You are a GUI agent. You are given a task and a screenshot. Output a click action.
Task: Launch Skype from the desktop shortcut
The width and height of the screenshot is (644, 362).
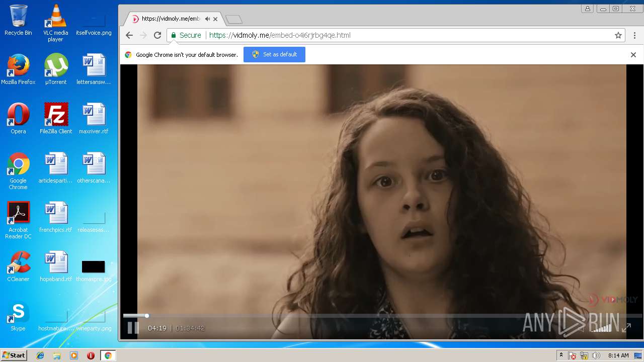(x=18, y=316)
